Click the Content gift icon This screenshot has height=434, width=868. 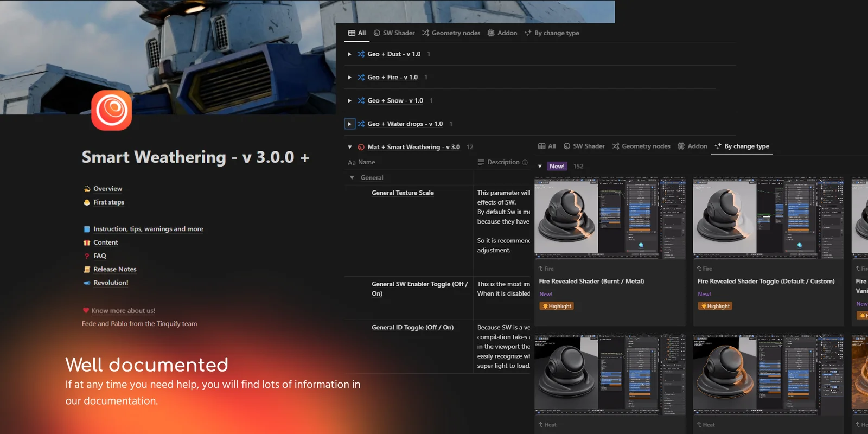point(87,242)
